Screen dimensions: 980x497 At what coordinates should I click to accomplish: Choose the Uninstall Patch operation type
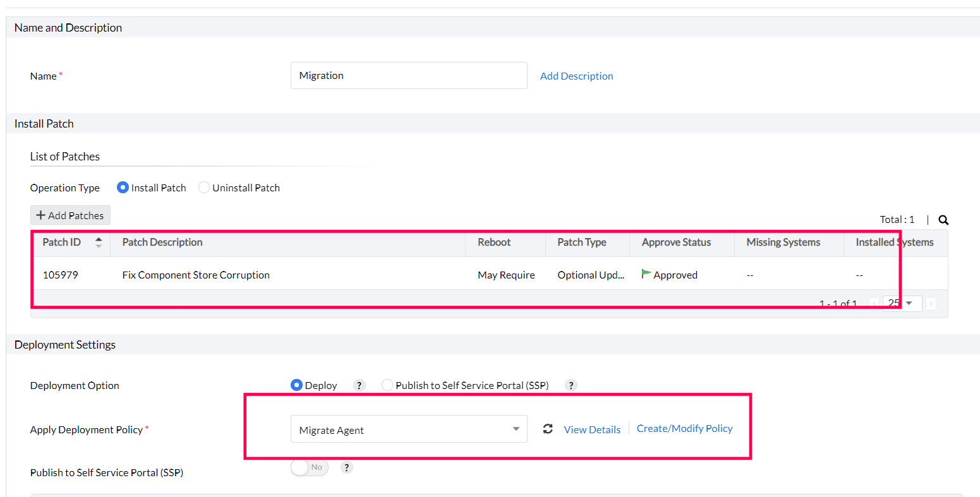(204, 188)
